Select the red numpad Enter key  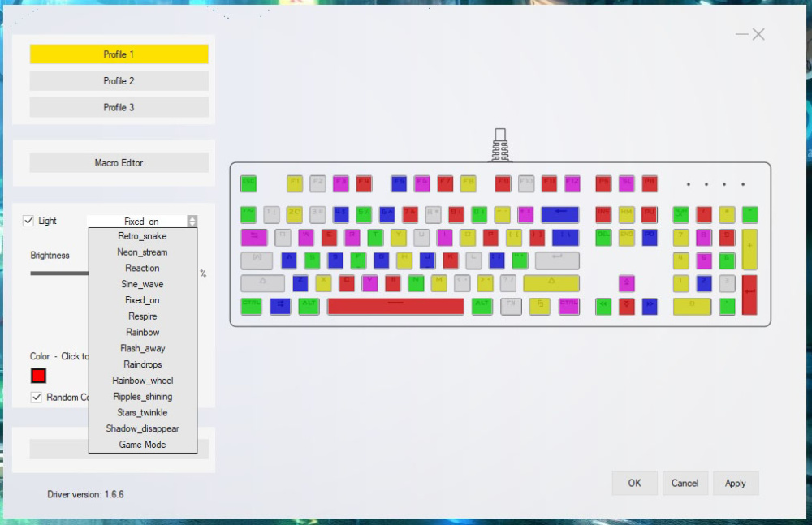749,295
